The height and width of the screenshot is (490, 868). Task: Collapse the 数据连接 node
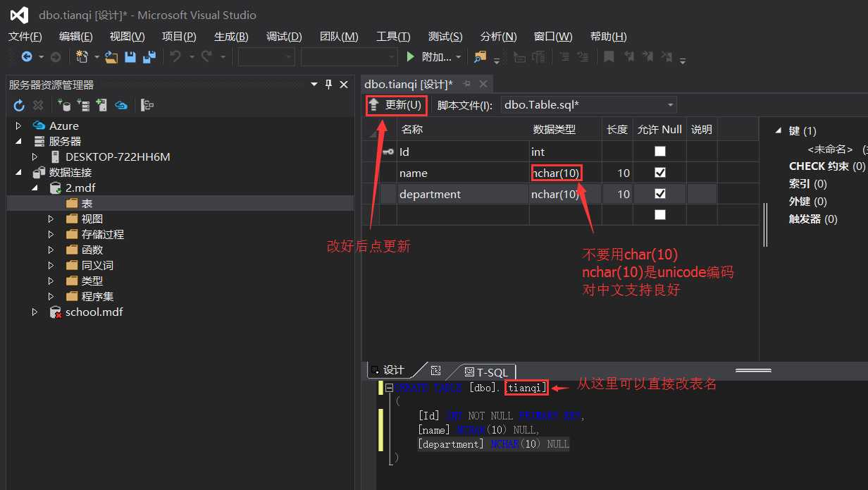pos(19,173)
